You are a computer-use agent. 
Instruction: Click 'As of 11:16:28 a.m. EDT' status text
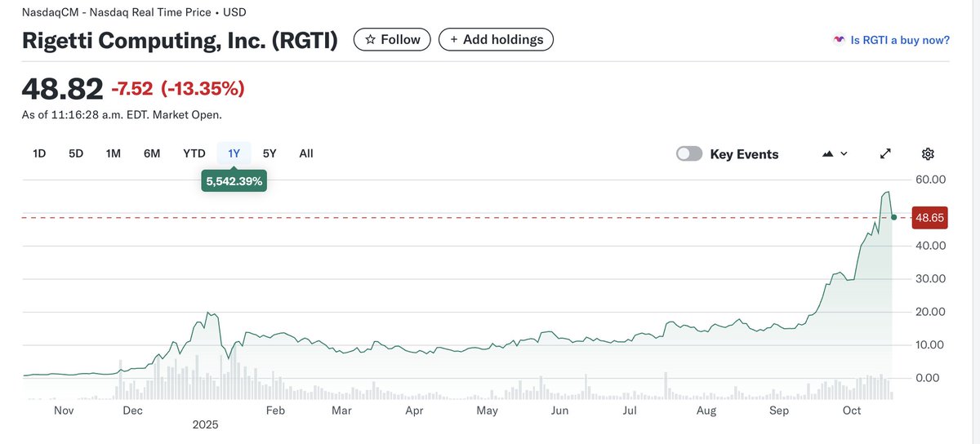[122, 115]
